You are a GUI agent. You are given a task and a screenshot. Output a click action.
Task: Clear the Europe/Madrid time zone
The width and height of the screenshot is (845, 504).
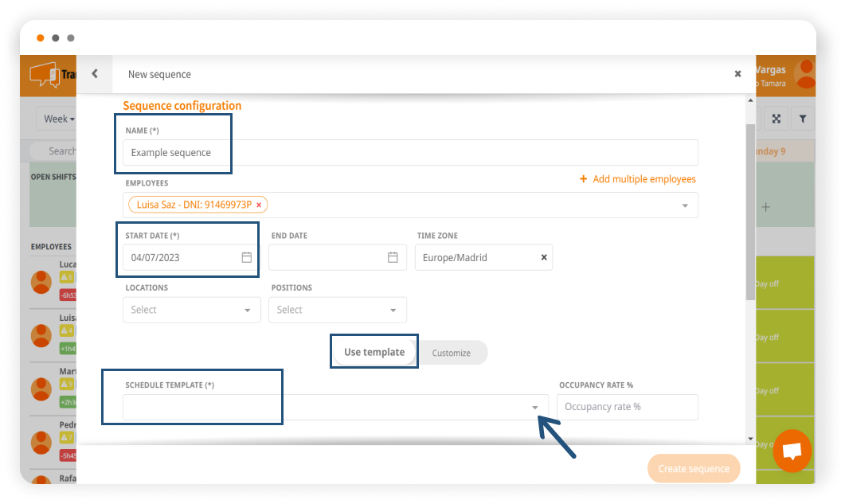[x=544, y=257]
